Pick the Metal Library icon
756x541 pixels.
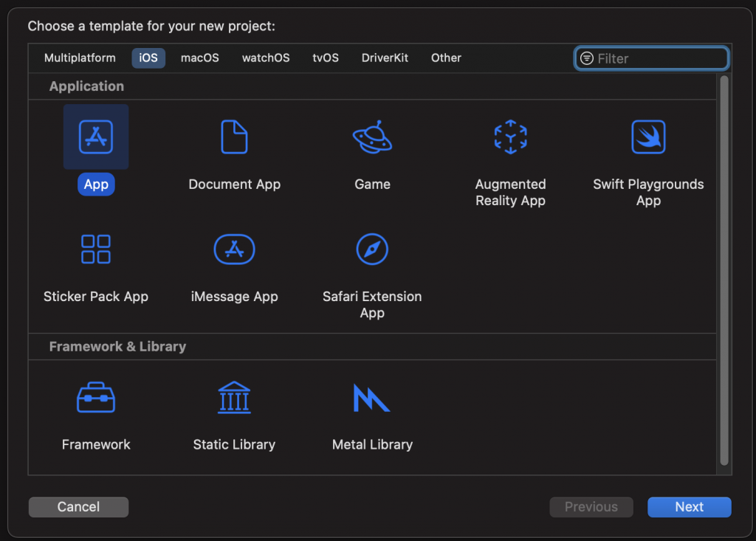coord(372,398)
